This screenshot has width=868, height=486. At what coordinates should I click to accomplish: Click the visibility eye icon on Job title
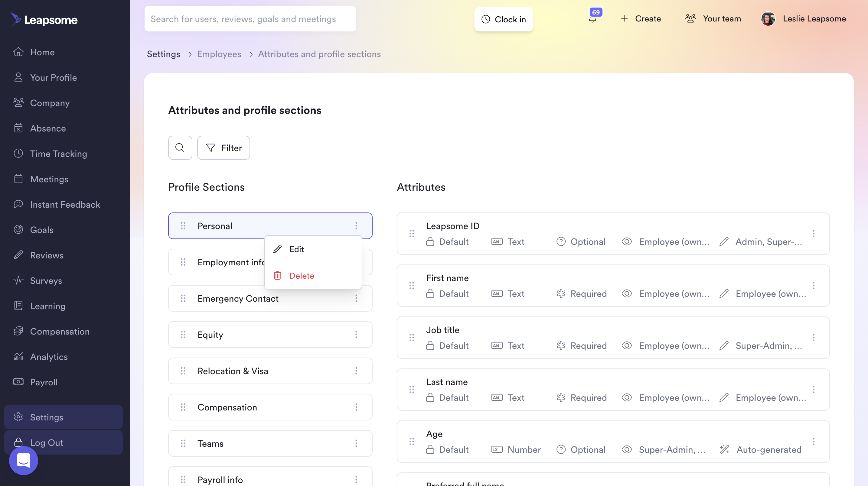pyautogui.click(x=627, y=345)
